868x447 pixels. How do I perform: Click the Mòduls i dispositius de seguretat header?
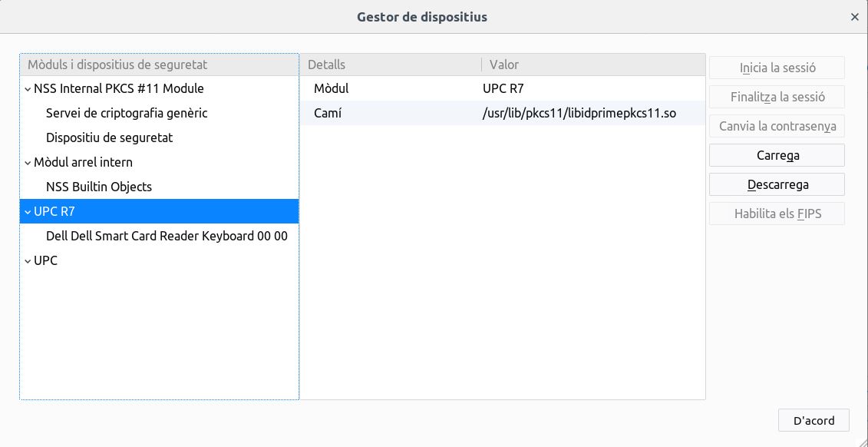159,65
